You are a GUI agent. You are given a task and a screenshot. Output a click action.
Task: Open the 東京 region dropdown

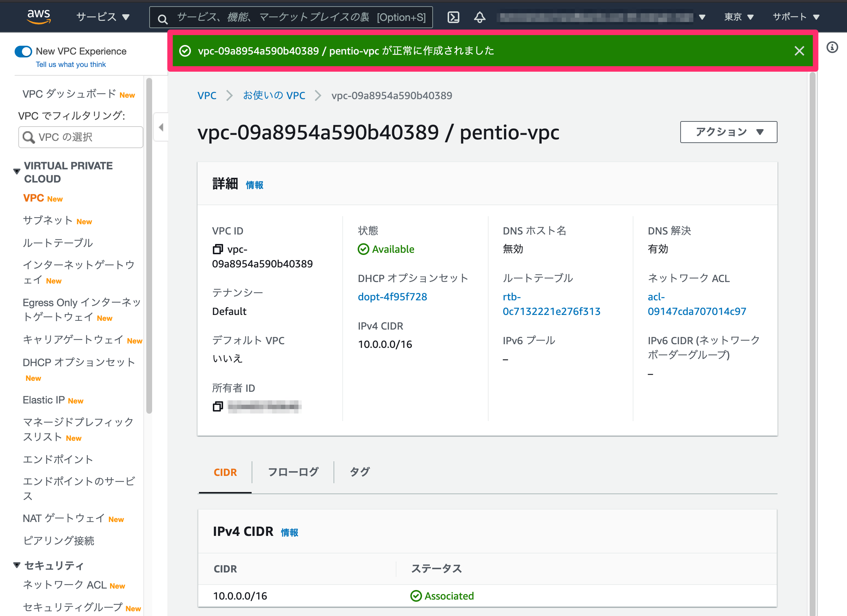[x=739, y=17]
